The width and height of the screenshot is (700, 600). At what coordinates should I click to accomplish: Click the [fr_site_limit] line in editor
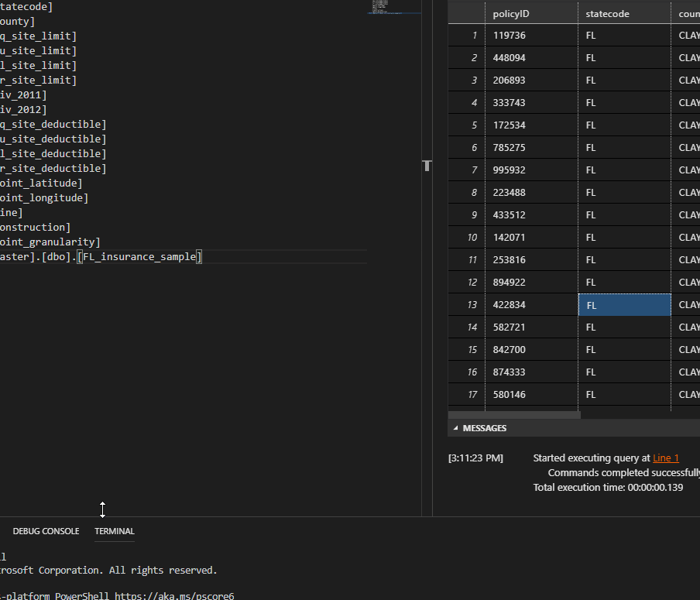click(39, 80)
